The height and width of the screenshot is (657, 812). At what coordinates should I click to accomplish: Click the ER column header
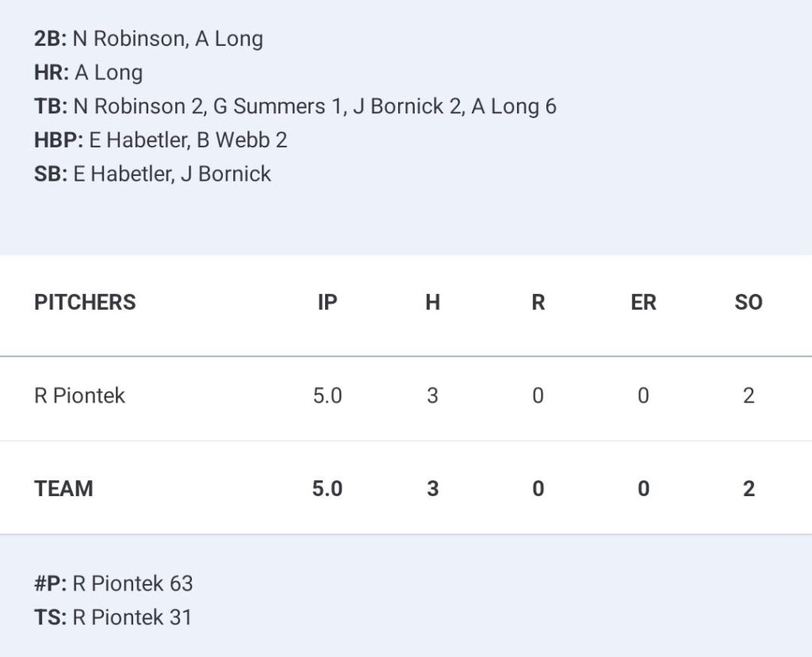(x=643, y=303)
